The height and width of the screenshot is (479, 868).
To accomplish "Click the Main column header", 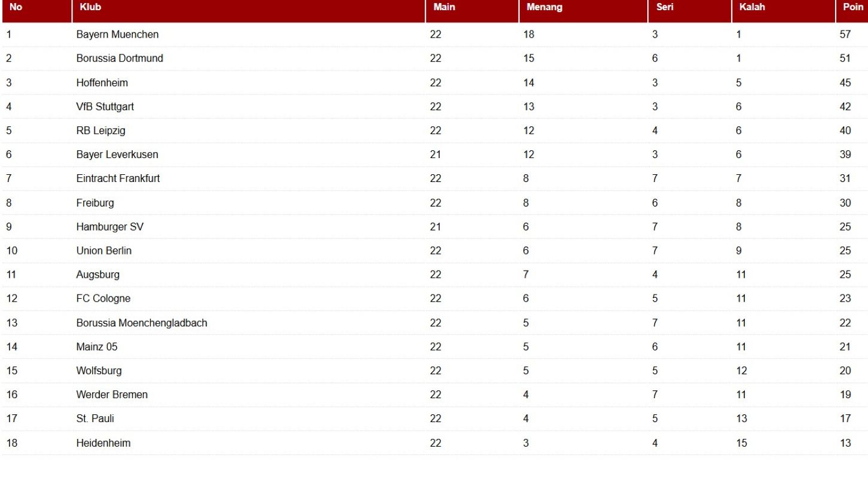I will [444, 7].
